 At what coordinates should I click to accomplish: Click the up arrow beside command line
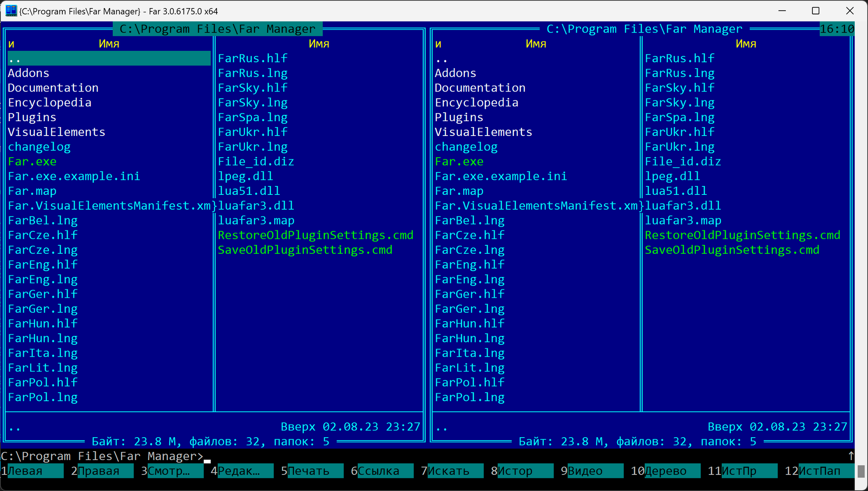(851, 456)
